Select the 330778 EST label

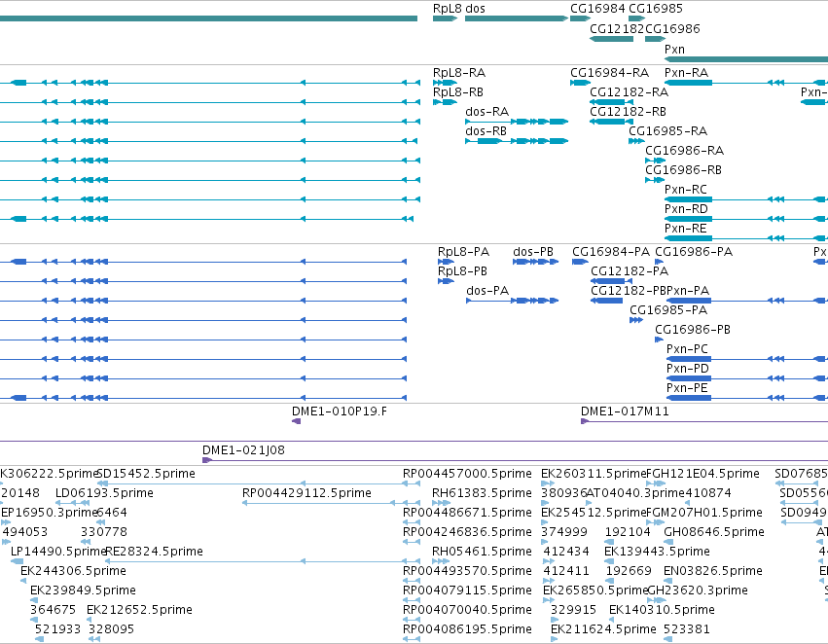(104, 532)
